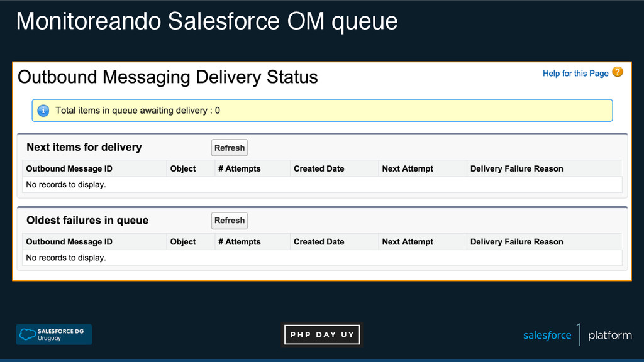Screen dimensions: 644x362
Task: Click Delivery Failure Reason header in oldest failures table
Action: [517, 242]
